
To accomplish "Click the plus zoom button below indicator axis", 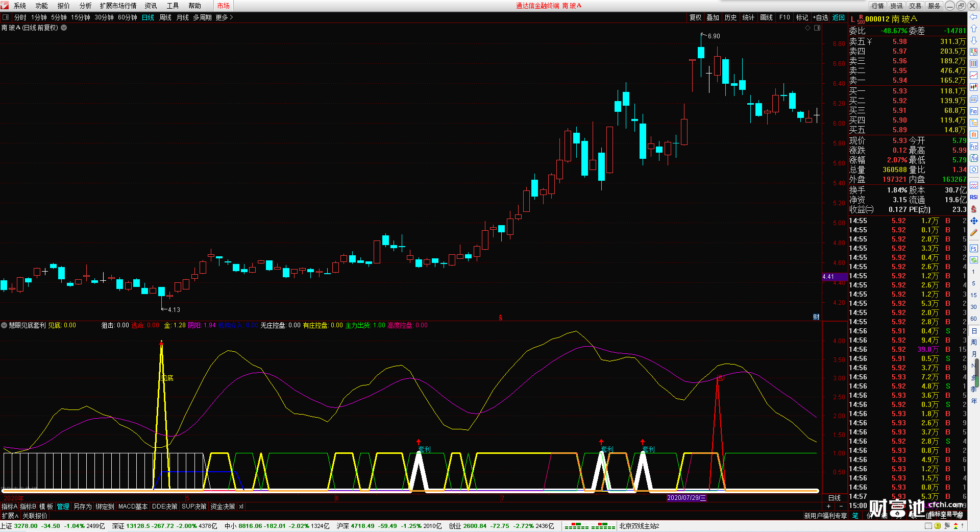I will coord(828,506).
